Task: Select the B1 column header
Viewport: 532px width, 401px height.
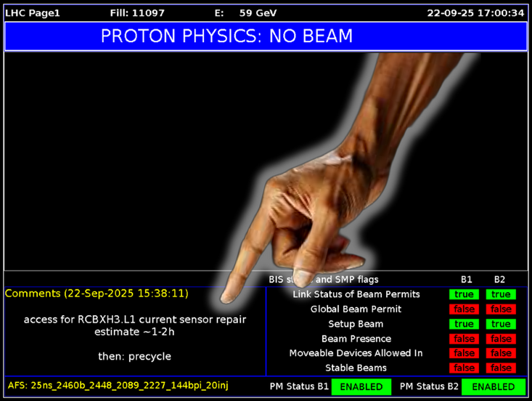Action: tap(467, 279)
